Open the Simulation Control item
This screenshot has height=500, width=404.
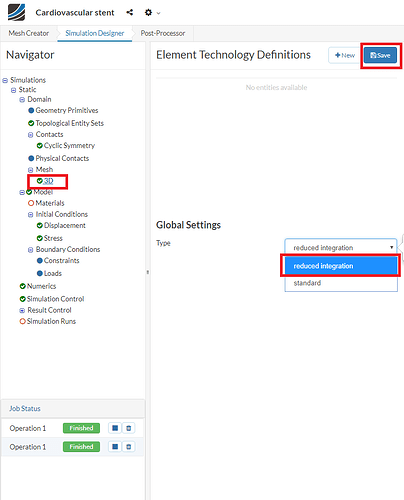(x=55, y=299)
